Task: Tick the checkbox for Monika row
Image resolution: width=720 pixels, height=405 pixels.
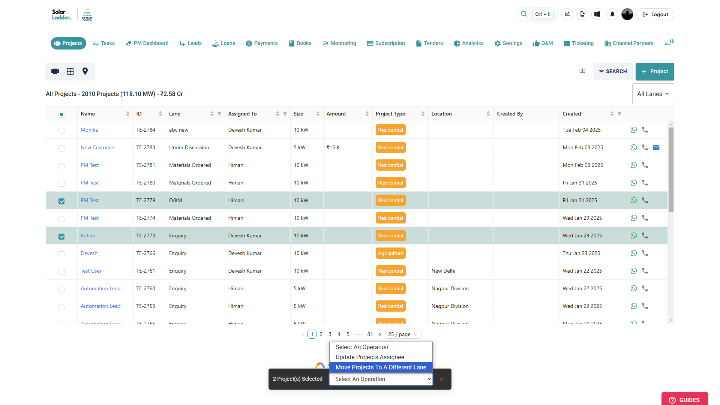Action: pos(61,131)
